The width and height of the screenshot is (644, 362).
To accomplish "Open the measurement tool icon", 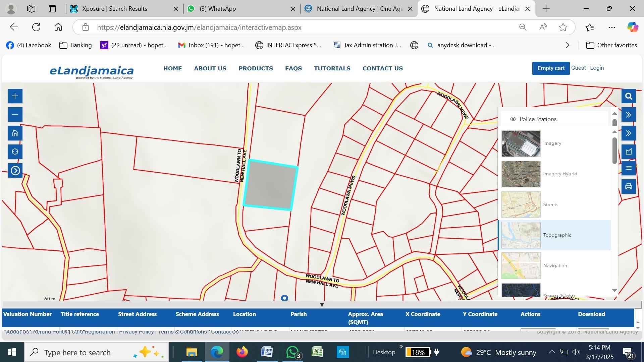I will coord(629,152).
